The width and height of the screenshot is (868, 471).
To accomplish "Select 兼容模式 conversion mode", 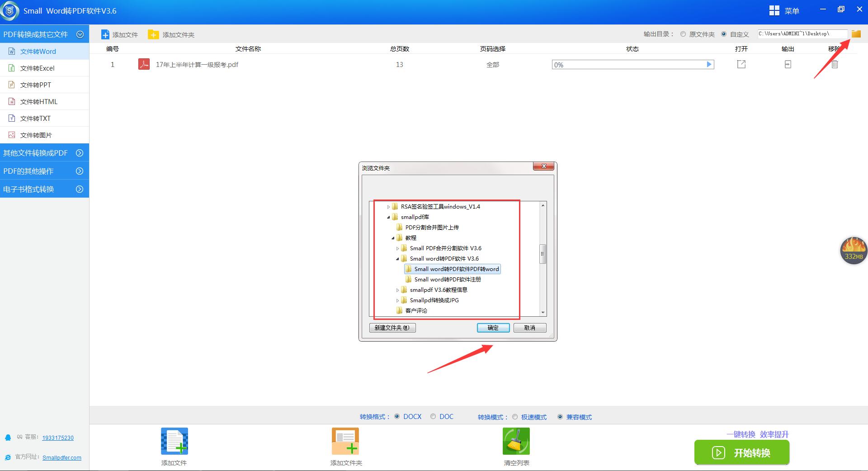I will (x=560, y=417).
